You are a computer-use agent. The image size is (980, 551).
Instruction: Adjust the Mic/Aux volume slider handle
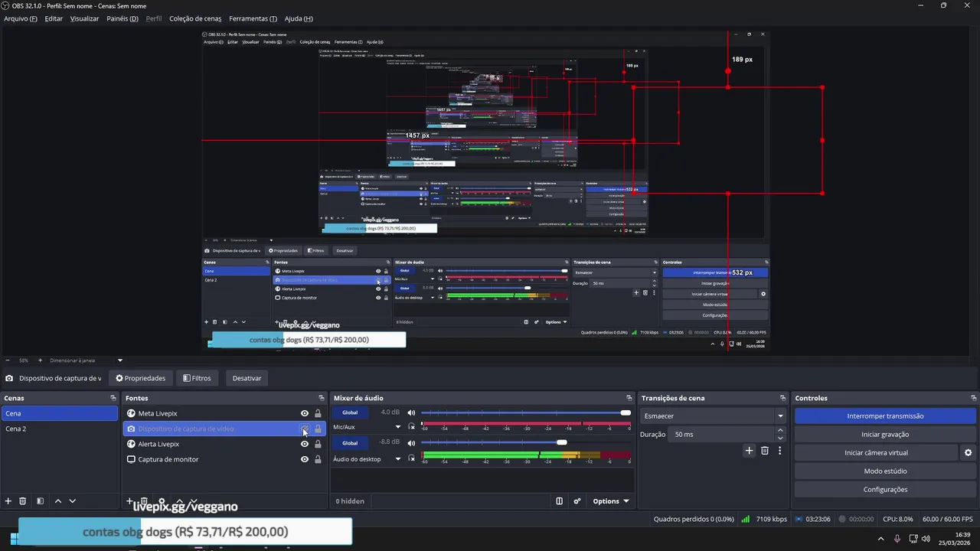click(x=626, y=413)
